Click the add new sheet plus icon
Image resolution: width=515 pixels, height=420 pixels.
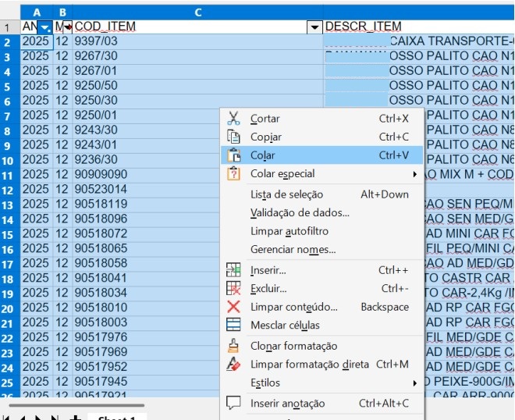pyautogui.click(x=75, y=418)
